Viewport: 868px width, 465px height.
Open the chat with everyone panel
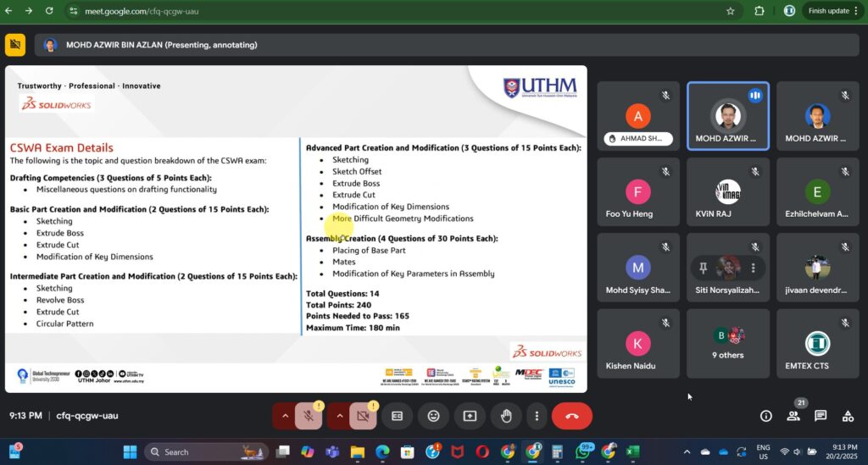tap(821, 416)
